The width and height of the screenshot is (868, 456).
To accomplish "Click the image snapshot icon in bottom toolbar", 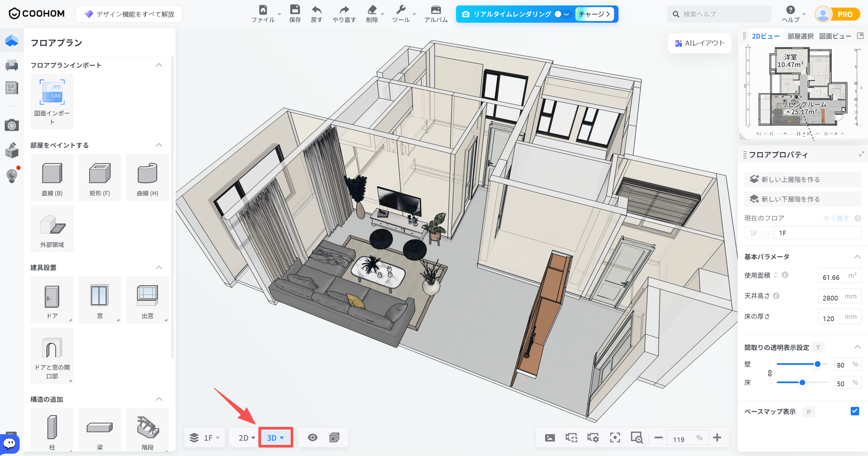I will (x=550, y=438).
